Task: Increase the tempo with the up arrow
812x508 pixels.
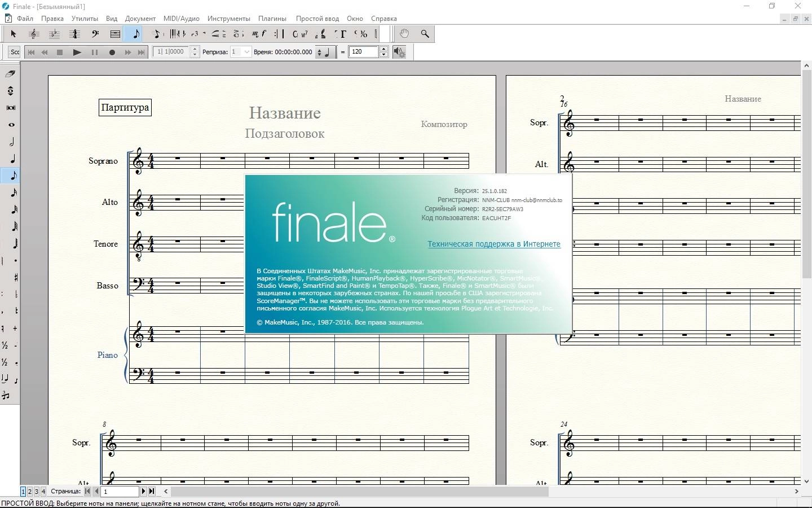Action: click(x=384, y=49)
